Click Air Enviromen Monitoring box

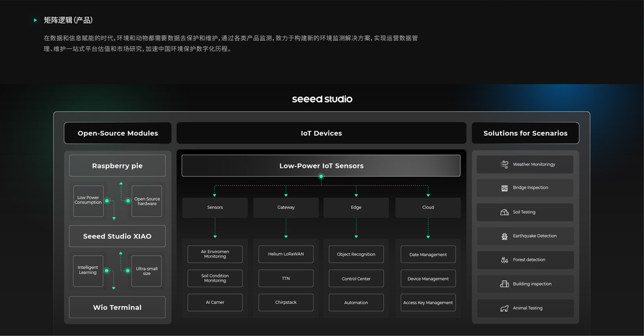tap(215, 254)
